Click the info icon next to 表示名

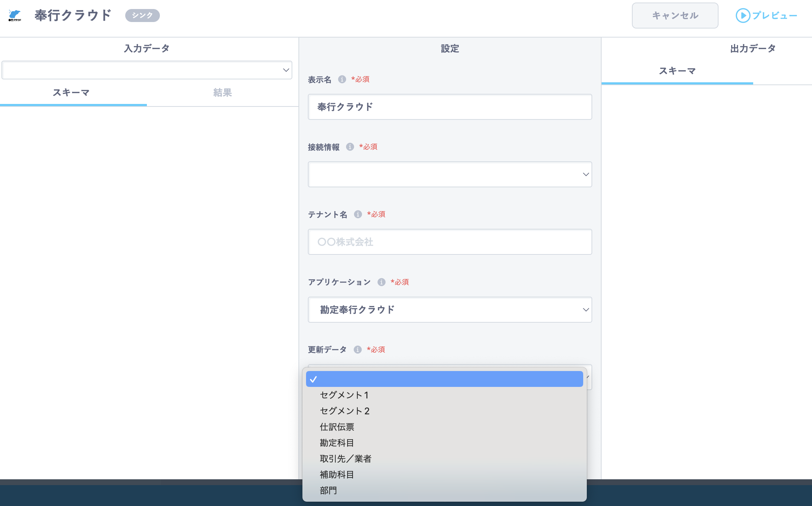tap(342, 79)
